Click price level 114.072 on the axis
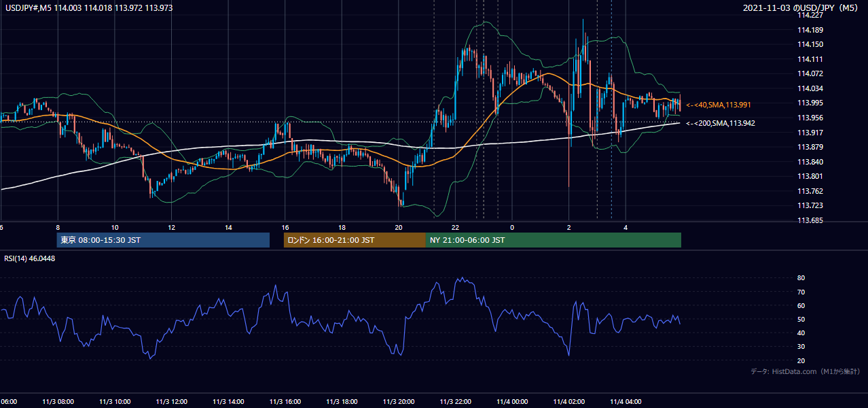Viewport: 868px width, 408px height. click(x=811, y=73)
